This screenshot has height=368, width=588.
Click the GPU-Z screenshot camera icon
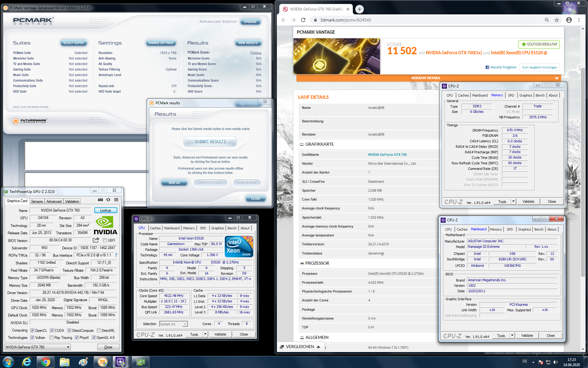pyautogui.click(x=100, y=200)
